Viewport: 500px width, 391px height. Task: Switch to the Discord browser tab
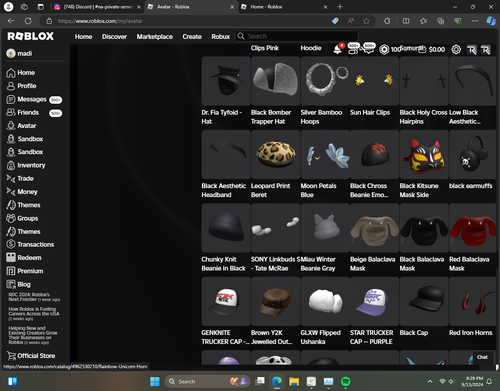pos(97,7)
